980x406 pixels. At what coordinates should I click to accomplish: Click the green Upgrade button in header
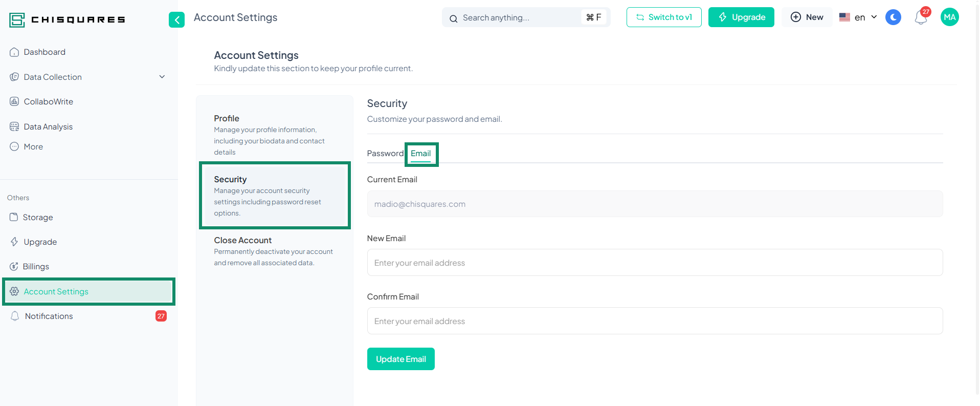click(x=741, y=17)
